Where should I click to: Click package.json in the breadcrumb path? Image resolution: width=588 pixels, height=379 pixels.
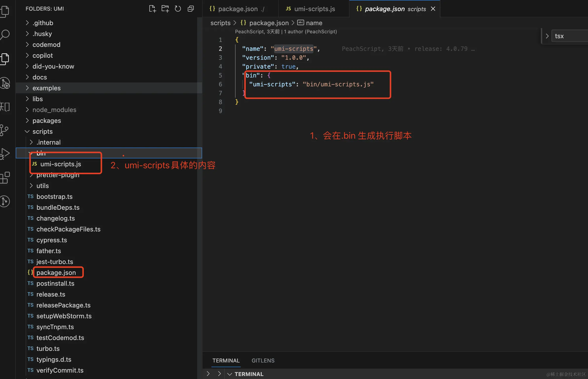click(x=269, y=23)
